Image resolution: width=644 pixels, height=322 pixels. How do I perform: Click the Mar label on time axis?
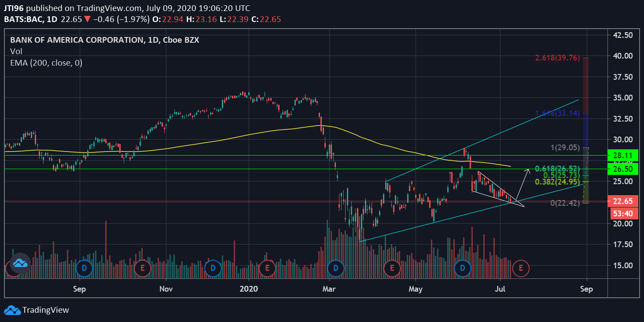(x=329, y=289)
